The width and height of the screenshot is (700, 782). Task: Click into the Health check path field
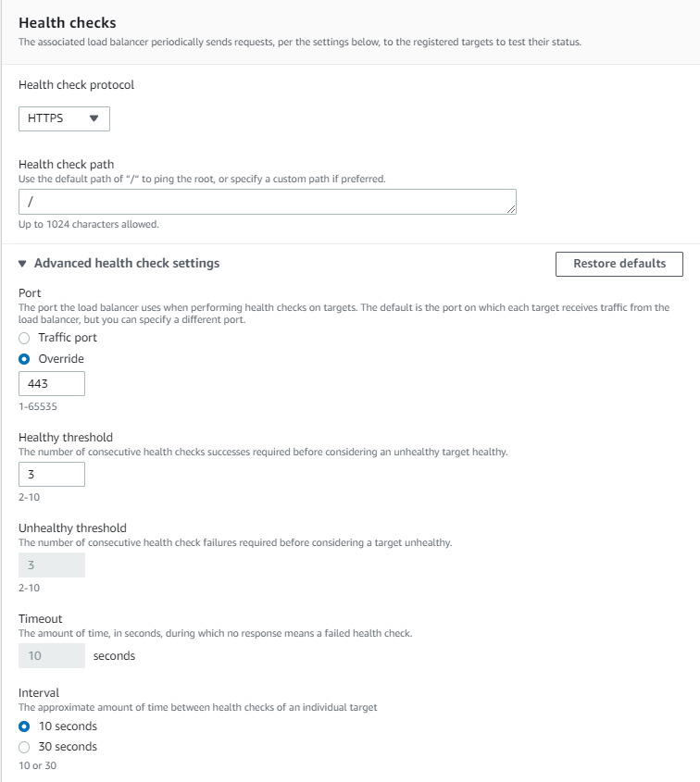[268, 202]
